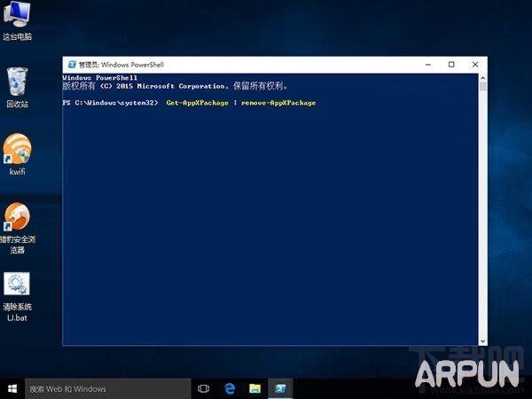The height and width of the screenshot is (399, 532).
Task: Open the This PC desktop icon
Action: (17, 20)
